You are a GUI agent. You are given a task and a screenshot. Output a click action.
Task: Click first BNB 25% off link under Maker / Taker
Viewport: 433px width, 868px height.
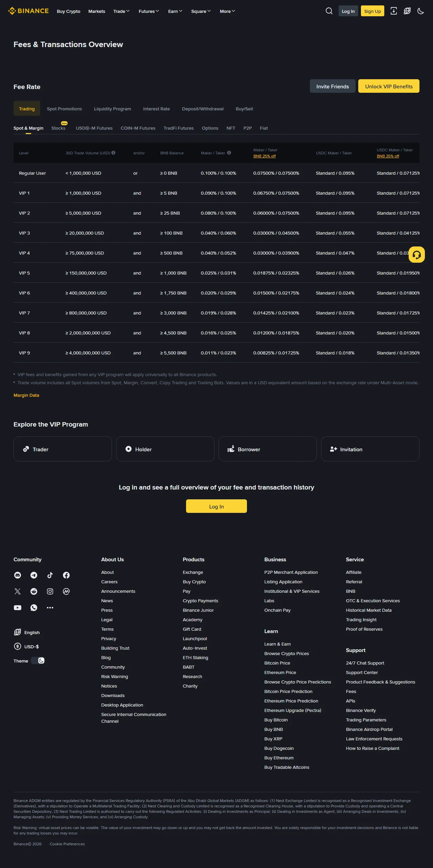tap(265, 156)
